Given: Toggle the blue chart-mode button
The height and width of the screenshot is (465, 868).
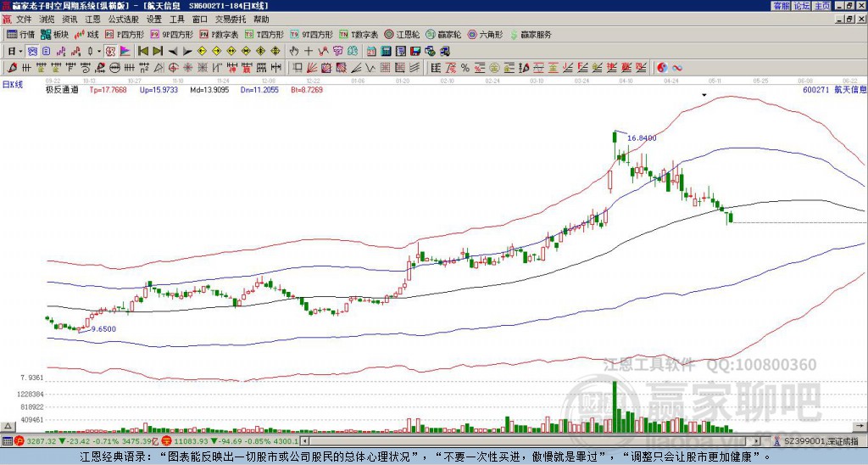Looking at the screenshot, I should pyautogui.click(x=33, y=52).
